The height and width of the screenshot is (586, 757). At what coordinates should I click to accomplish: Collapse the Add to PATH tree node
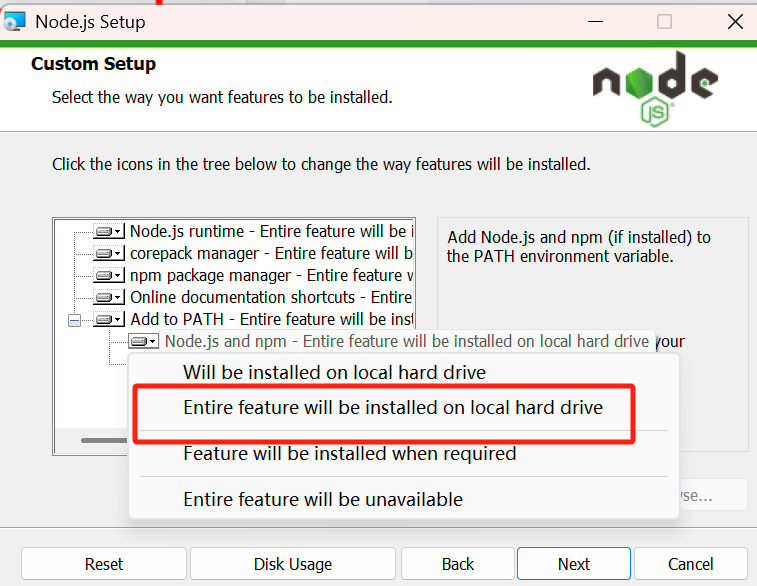(74, 320)
